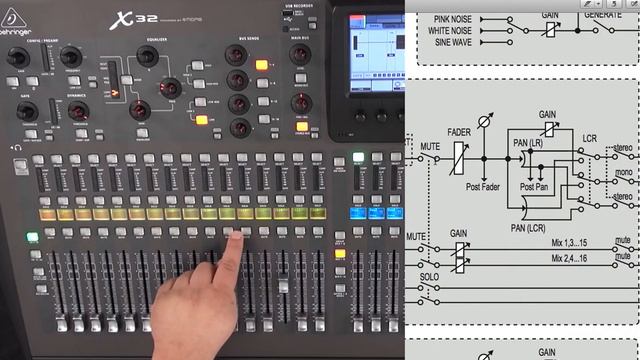Click the mono output label
The height and width of the screenshot is (360, 640).
[x=624, y=172]
